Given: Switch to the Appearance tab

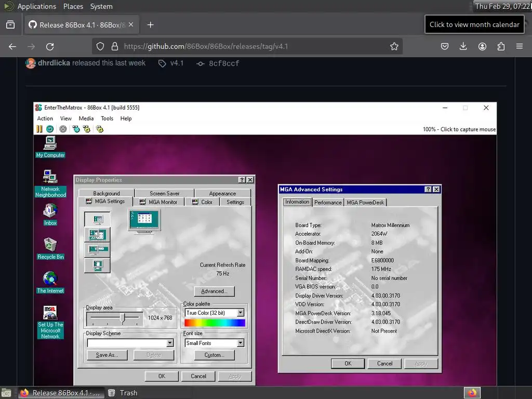Looking at the screenshot, I should (x=222, y=193).
